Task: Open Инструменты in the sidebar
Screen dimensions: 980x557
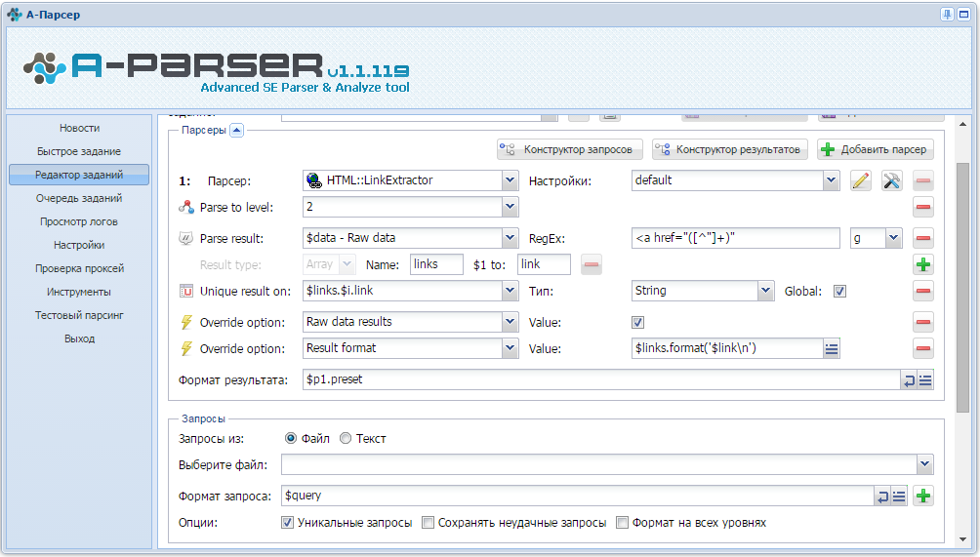Action: [79, 292]
